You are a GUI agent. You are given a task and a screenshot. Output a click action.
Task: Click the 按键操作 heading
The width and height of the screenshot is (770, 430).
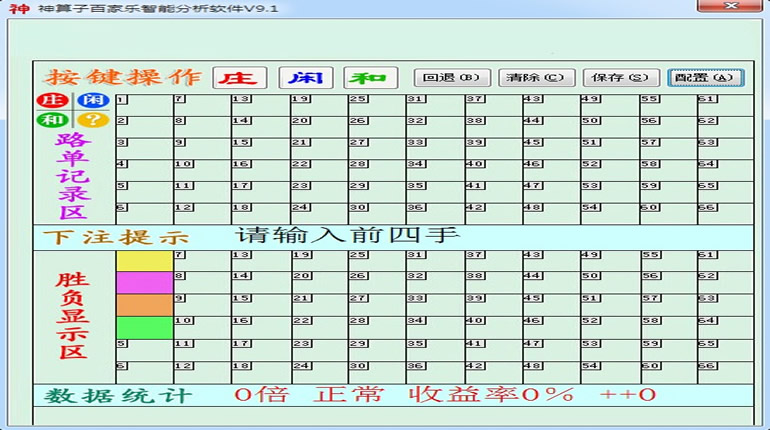tap(124, 77)
